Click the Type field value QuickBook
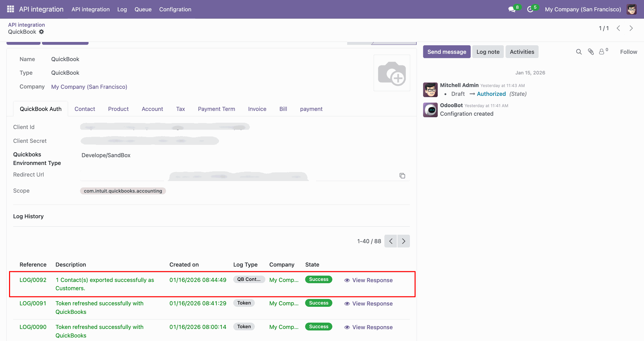The width and height of the screenshot is (644, 341). 65,73
